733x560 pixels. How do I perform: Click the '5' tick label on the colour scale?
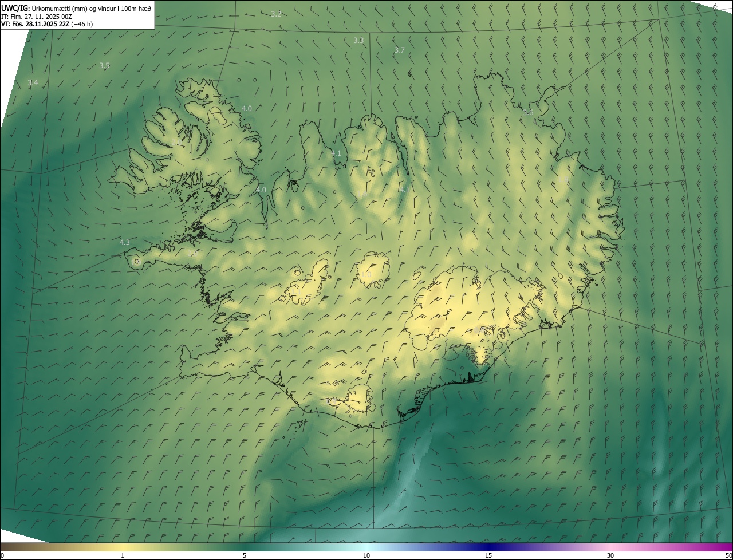click(x=245, y=556)
